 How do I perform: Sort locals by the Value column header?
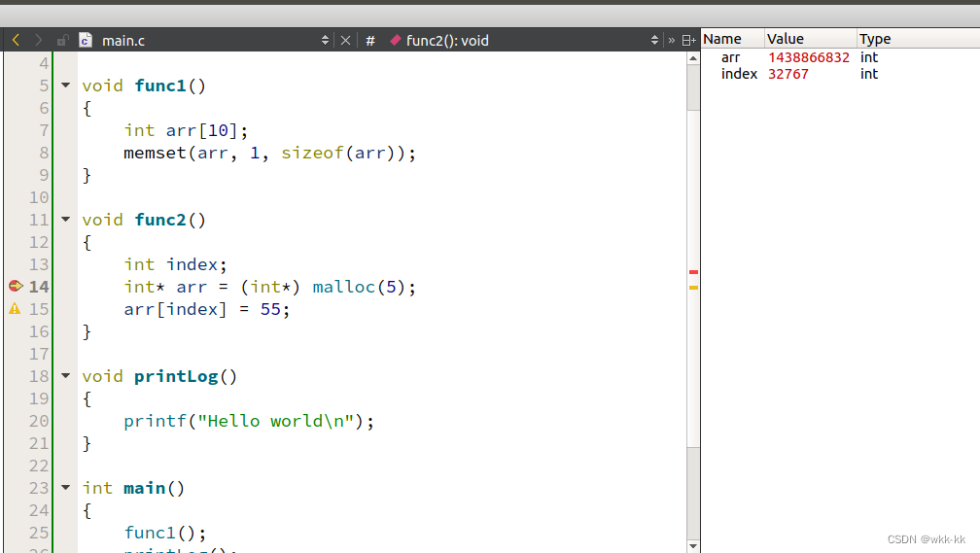811,39
